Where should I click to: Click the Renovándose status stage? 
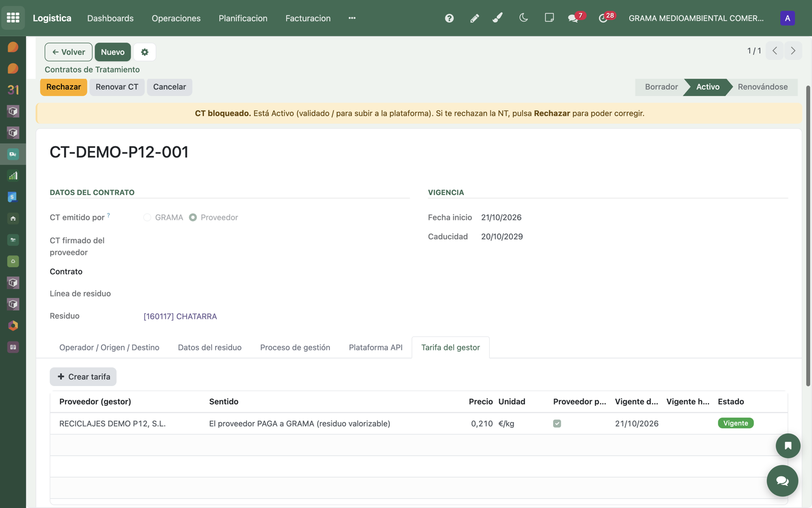pos(762,87)
